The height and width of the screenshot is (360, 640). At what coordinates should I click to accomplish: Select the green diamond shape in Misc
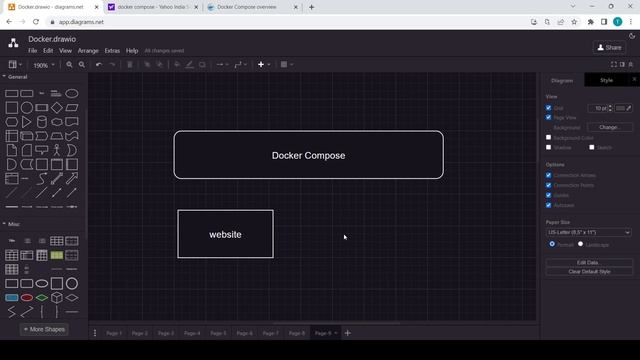click(42, 298)
